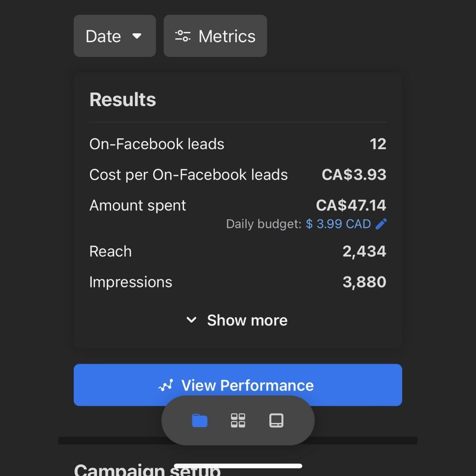Click the graph icon on View Performance
476x476 pixels.
166,386
